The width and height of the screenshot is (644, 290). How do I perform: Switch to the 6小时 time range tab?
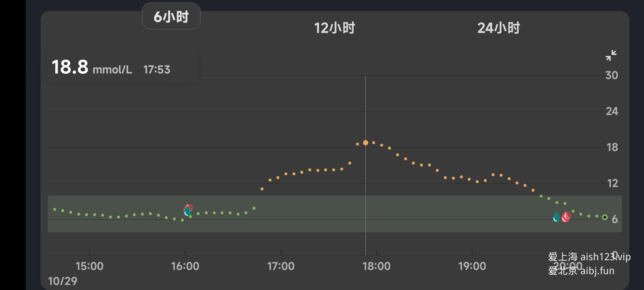[171, 16]
